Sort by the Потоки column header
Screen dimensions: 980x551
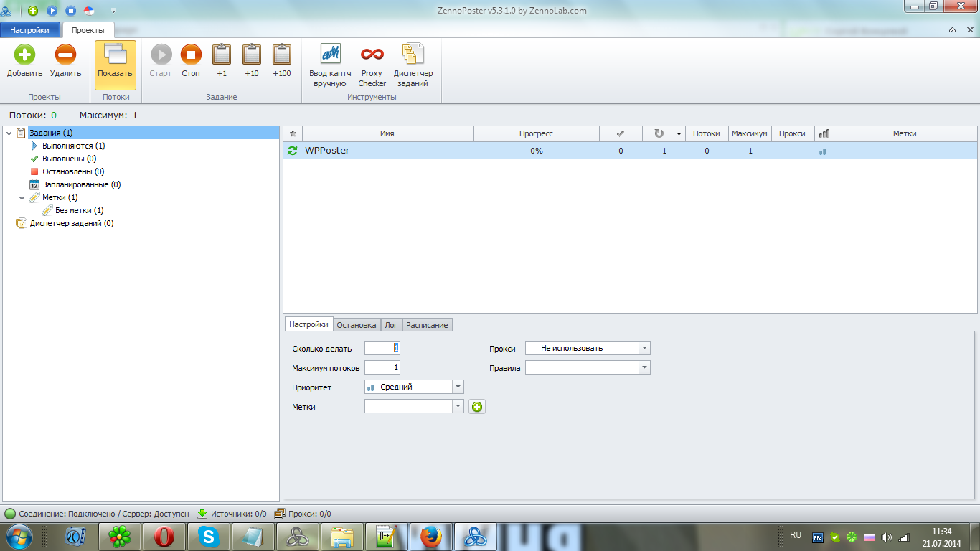[x=707, y=133]
